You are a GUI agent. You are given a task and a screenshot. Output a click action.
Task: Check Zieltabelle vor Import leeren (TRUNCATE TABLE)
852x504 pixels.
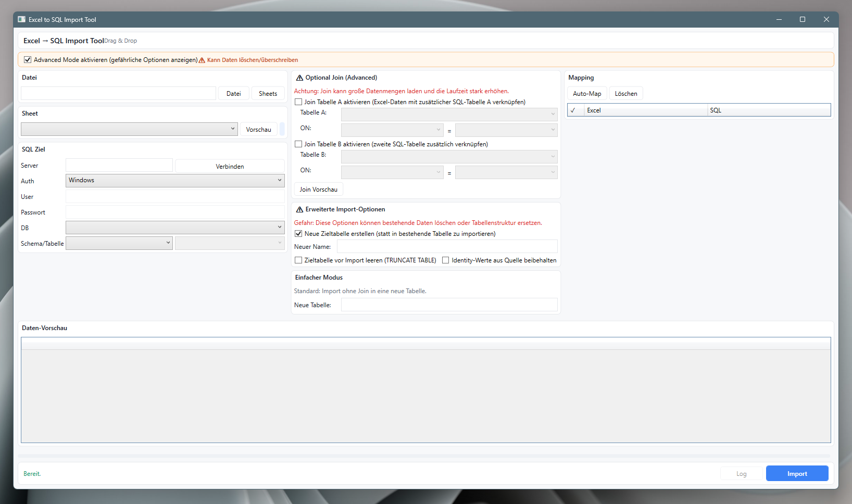298,260
